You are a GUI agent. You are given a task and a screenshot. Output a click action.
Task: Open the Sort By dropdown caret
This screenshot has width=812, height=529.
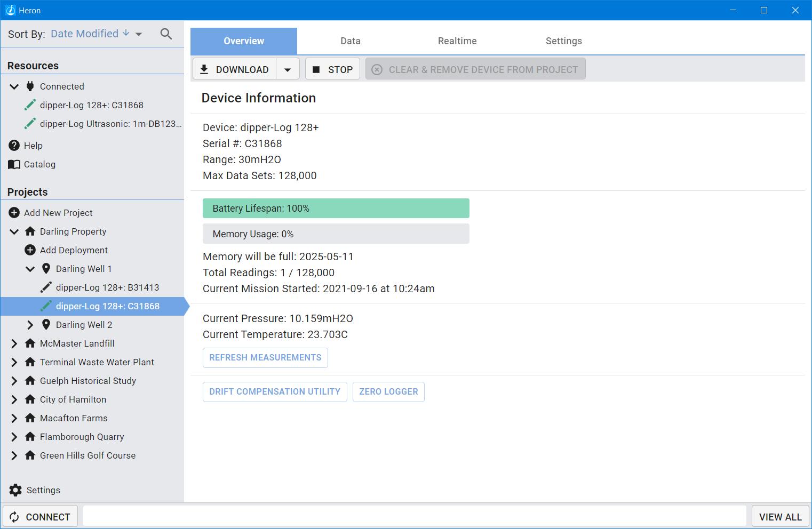pos(139,34)
